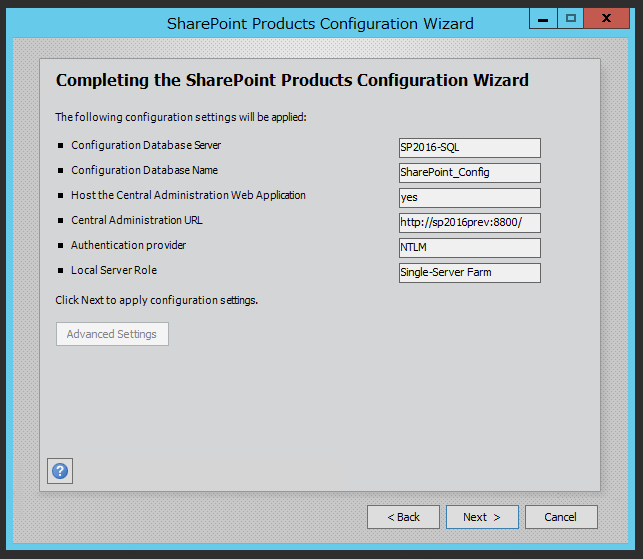
Task: Select the http://sp2016prev:8800/ URL field
Action: click(470, 223)
